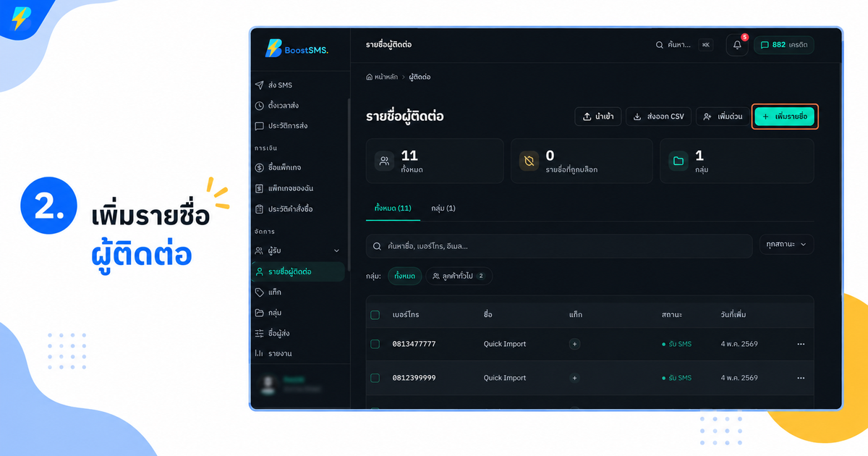Check the 0813477777 row checkbox
Image resolution: width=868 pixels, height=456 pixels.
click(375, 344)
